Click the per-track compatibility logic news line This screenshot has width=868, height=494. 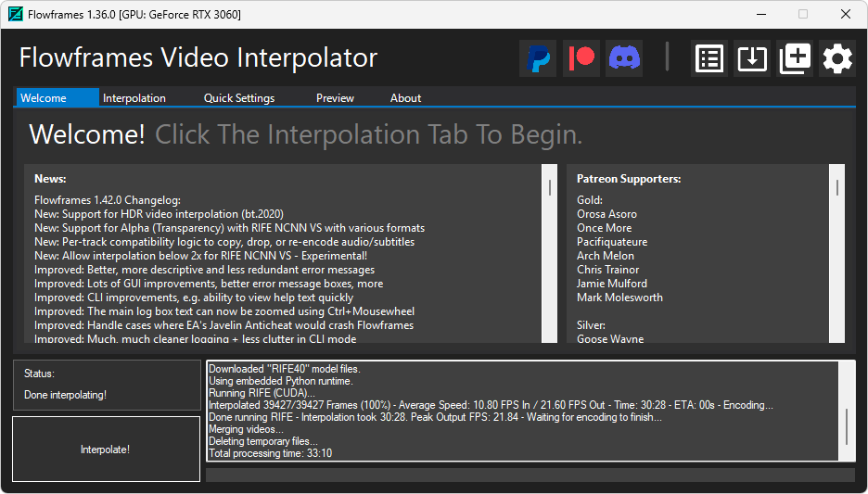(x=224, y=242)
